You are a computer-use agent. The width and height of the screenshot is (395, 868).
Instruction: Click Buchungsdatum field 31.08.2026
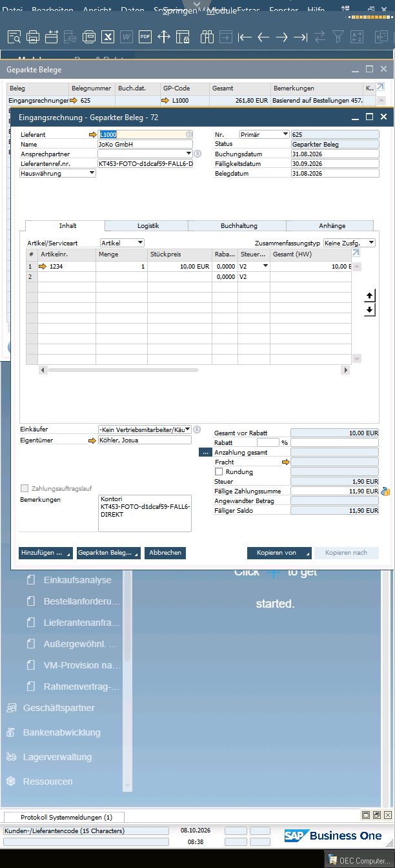click(334, 154)
